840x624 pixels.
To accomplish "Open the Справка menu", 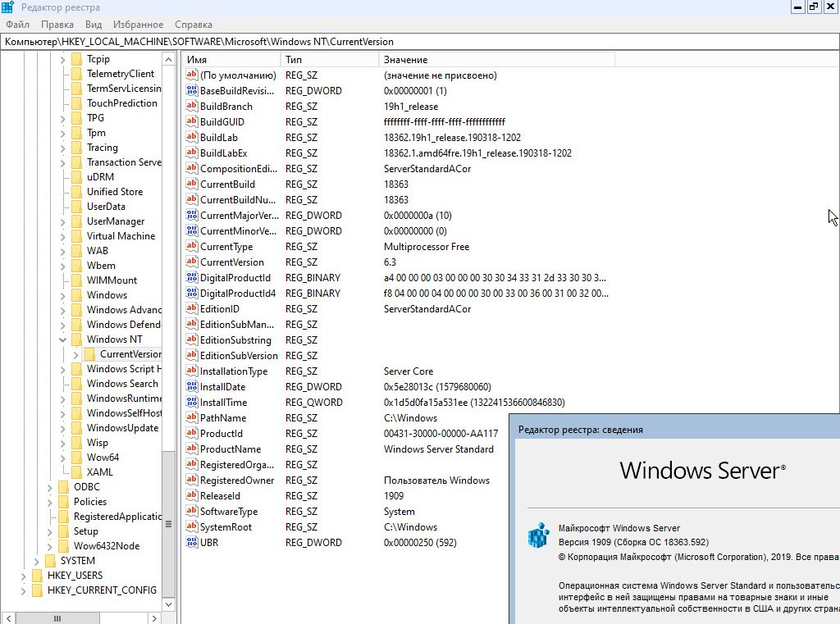I will tap(194, 25).
